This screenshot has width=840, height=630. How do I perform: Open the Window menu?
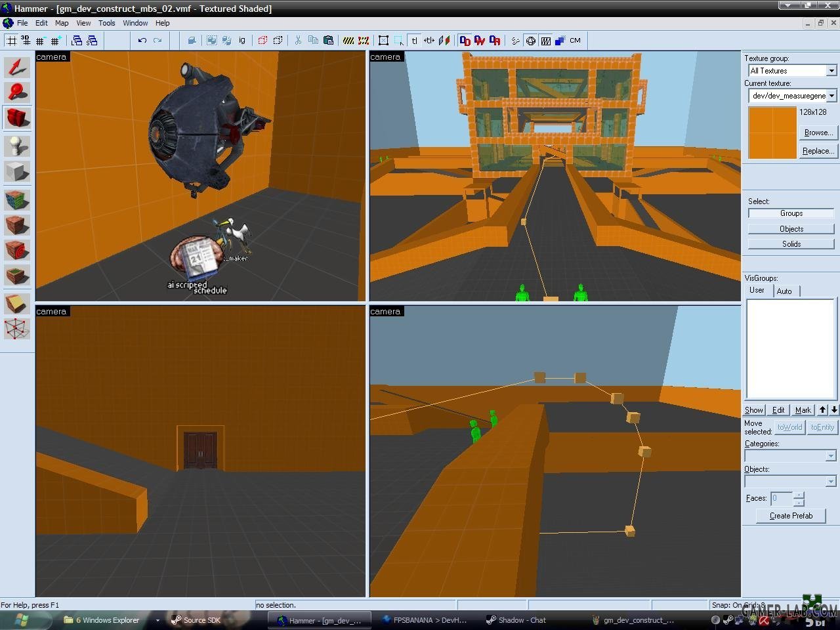click(x=135, y=23)
